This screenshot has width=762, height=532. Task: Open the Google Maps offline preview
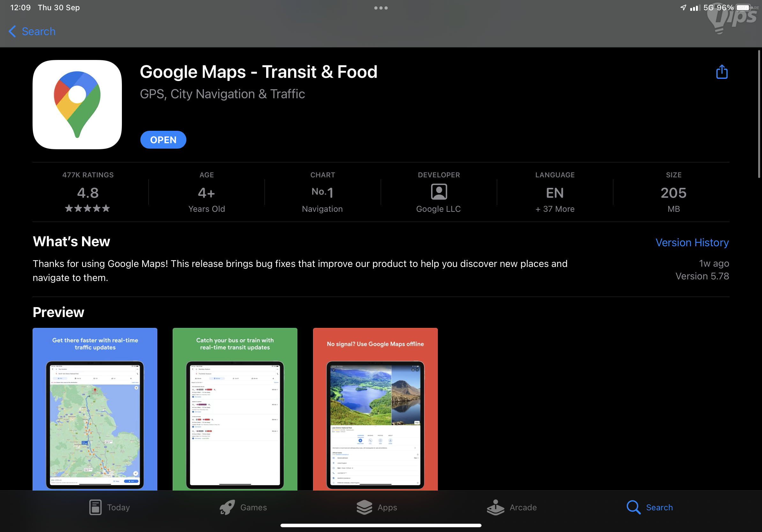click(375, 409)
